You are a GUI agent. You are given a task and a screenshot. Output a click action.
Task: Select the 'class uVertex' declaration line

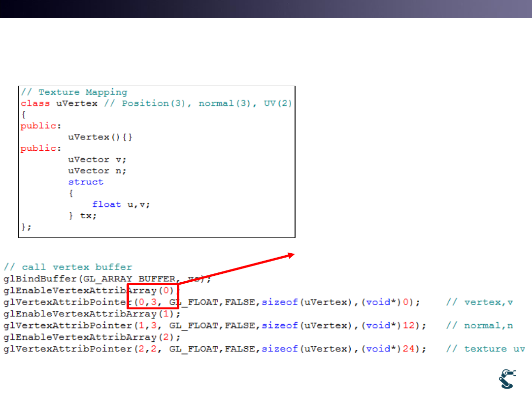point(59,103)
